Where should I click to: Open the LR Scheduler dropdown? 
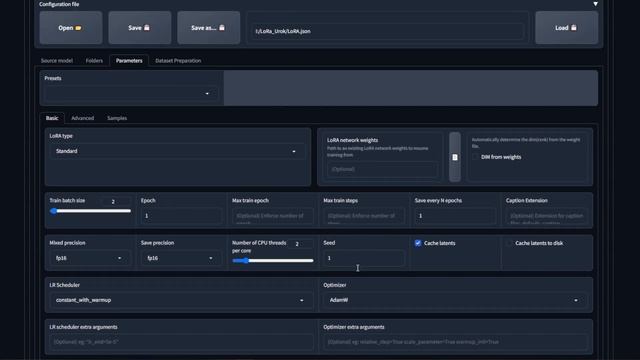182,300
